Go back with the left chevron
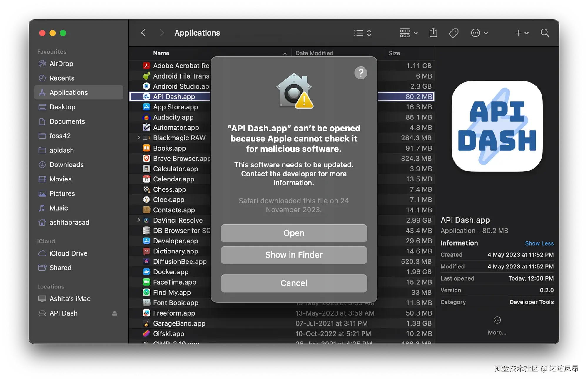 pyautogui.click(x=143, y=33)
